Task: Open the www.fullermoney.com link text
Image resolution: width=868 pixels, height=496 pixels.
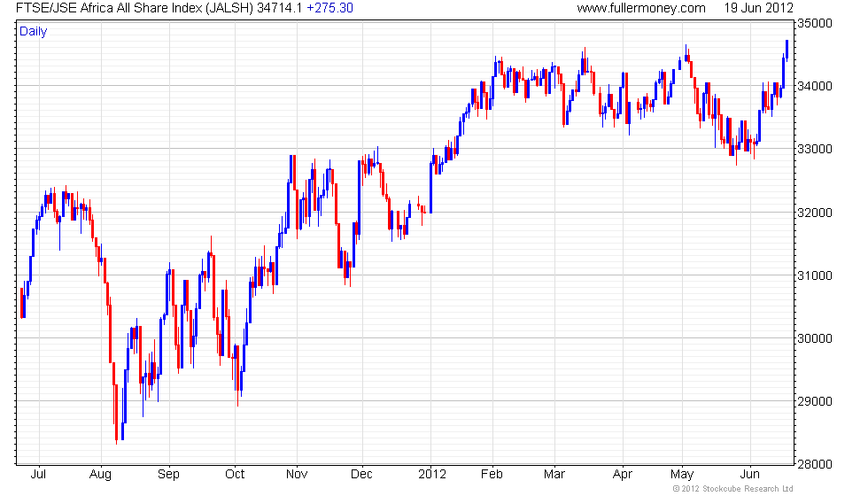Action: pos(641,8)
